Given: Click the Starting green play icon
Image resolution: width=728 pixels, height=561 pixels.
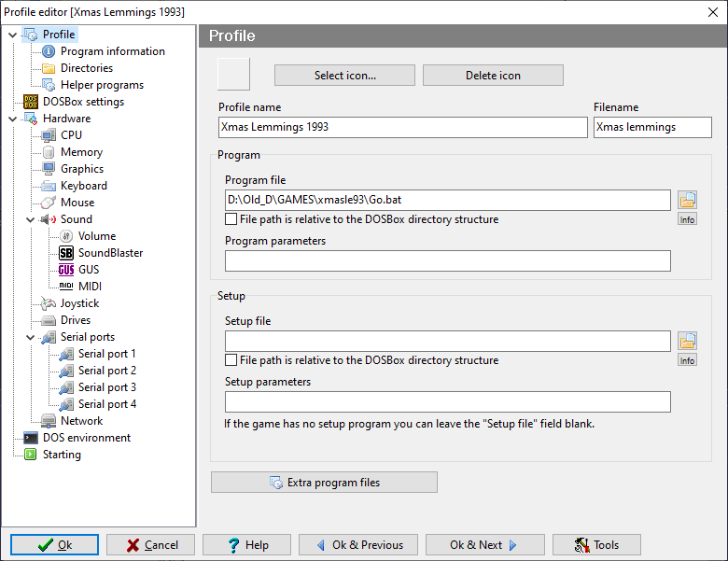Looking at the screenshot, I should click(31, 455).
